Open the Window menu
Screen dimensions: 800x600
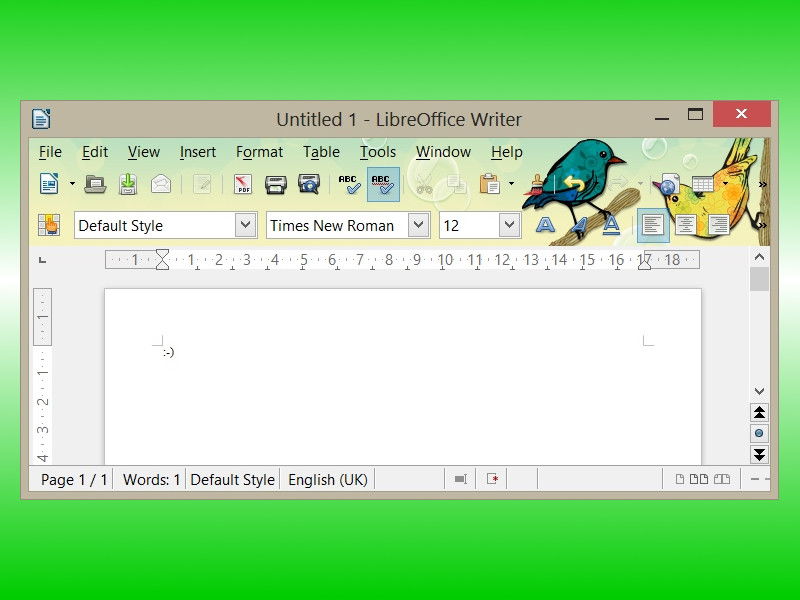coord(443,152)
